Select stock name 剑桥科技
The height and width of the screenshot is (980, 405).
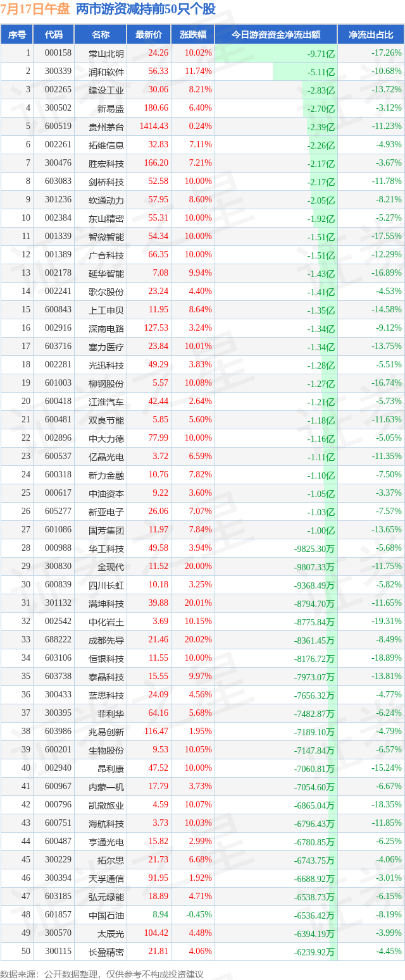[x=106, y=181]
